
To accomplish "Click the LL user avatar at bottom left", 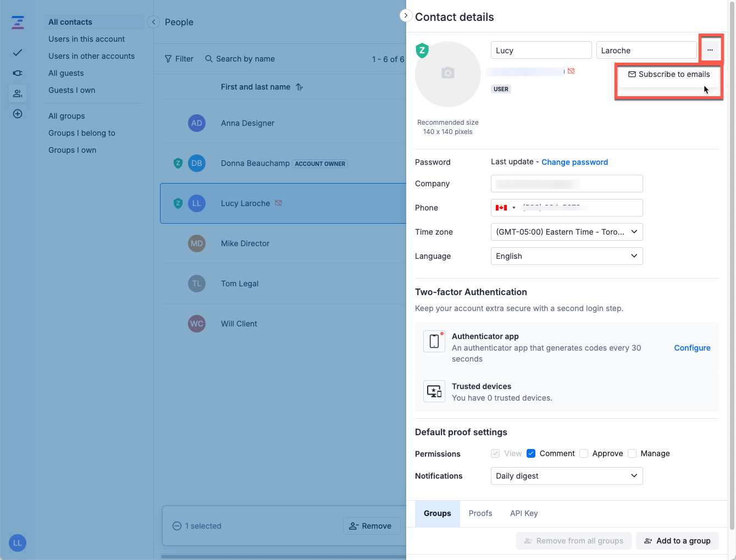I will 18,543.
